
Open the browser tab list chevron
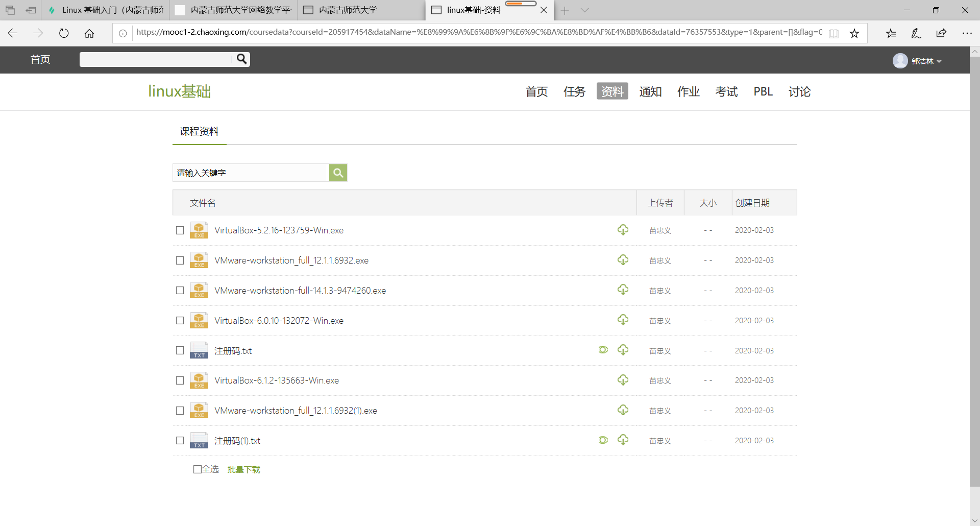(584, 10)
